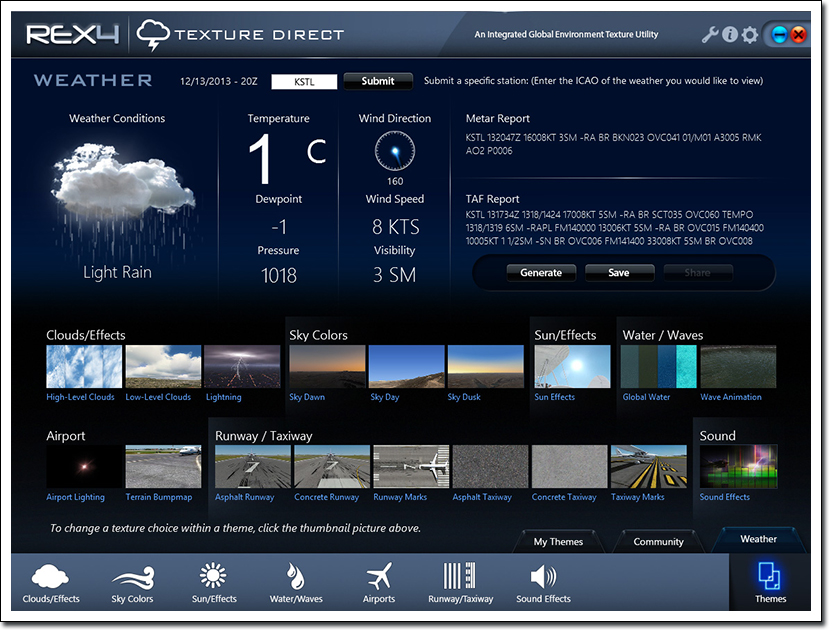Select the Wave Animation thumbnail
This screenshot has height=632, width=832.
click(738, 367)
